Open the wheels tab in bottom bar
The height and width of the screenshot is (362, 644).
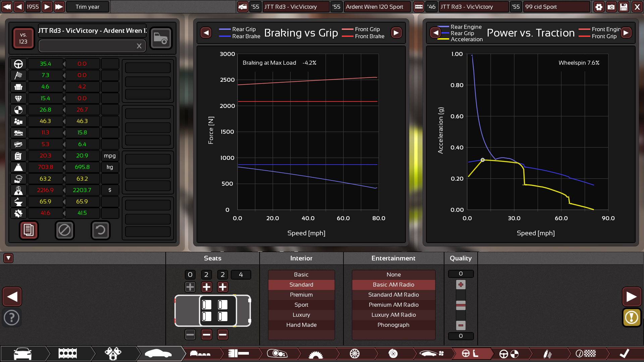click(x=355, y=354)
